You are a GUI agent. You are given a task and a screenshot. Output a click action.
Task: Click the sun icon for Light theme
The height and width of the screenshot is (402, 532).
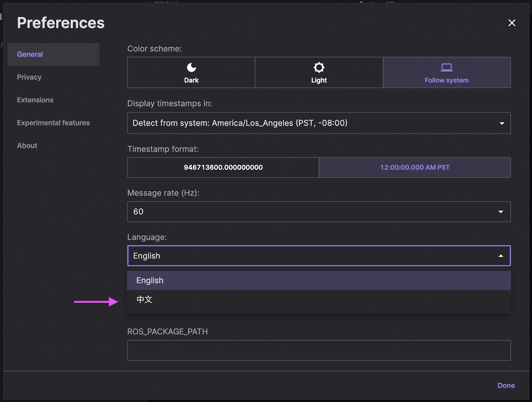tap(319, 67)
